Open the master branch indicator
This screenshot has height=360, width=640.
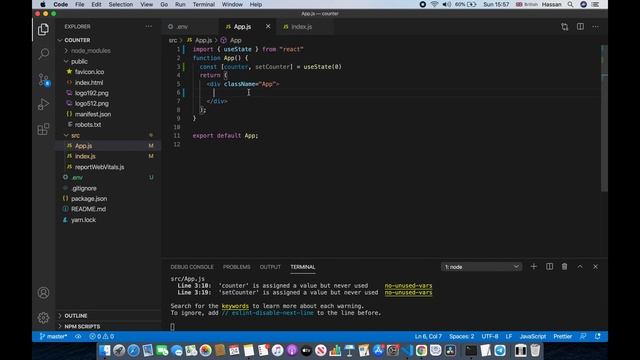[x=53, y=337]
